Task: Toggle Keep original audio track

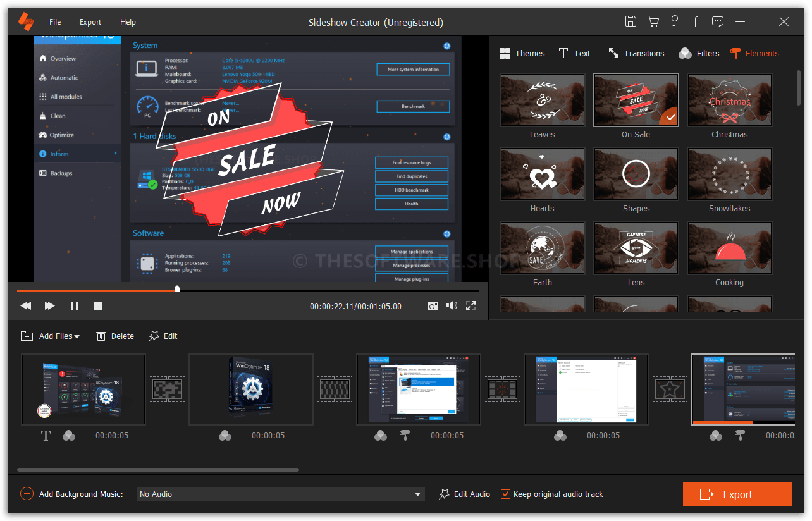Action: 505,494
